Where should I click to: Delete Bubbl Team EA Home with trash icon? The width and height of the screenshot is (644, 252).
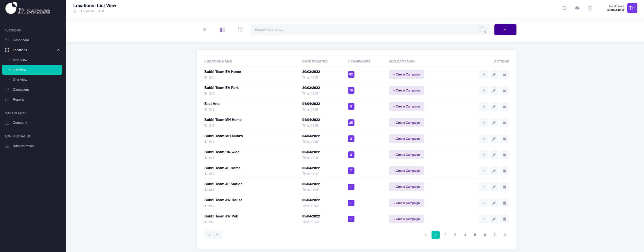(x=505, y=74)
